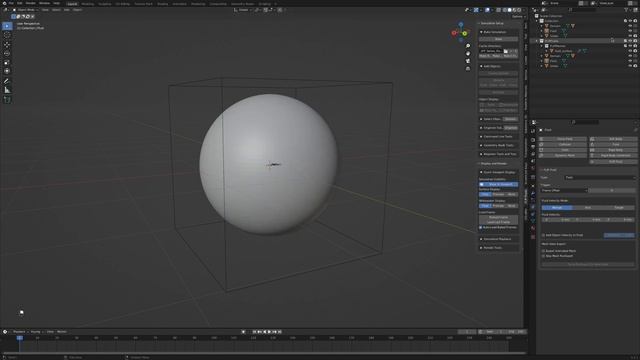The height and width of the screenshot is (360, 640).
Task: Select the Annotate tool
Action: coord(7,81)
